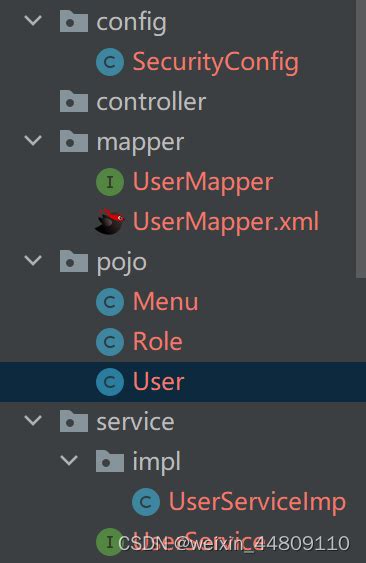Open UserMapper.xml in the tree
The height and width of the screenshot is (563, 366).
pyautogui.click(x=226, y=222)
